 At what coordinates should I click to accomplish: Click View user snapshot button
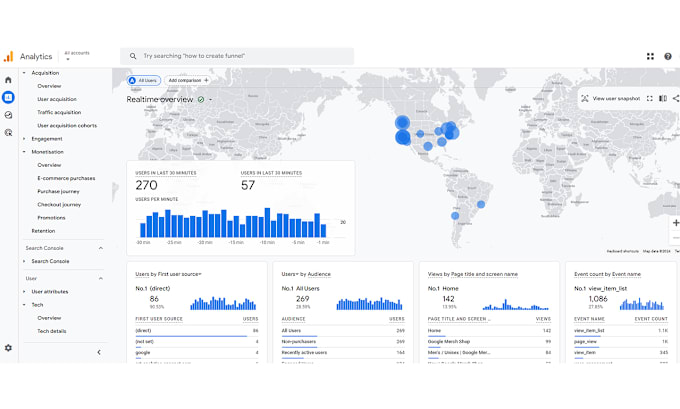pos(611,99)
